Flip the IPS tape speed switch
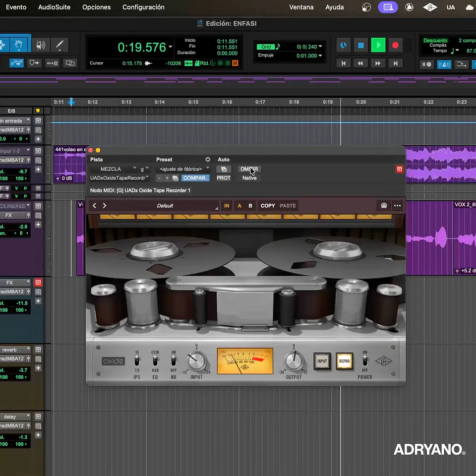 (x=137, y=361)
